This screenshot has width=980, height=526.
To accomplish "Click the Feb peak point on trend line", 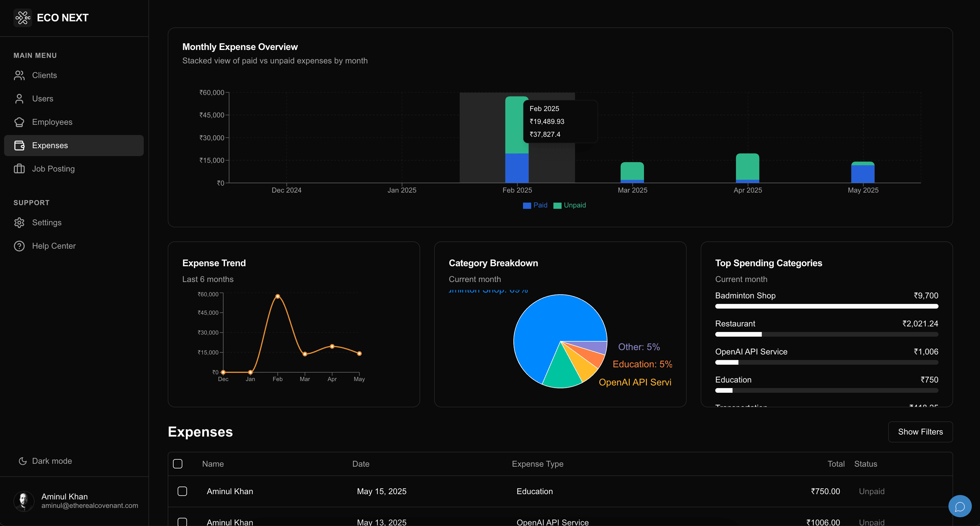I will click(x=277, y=296).
